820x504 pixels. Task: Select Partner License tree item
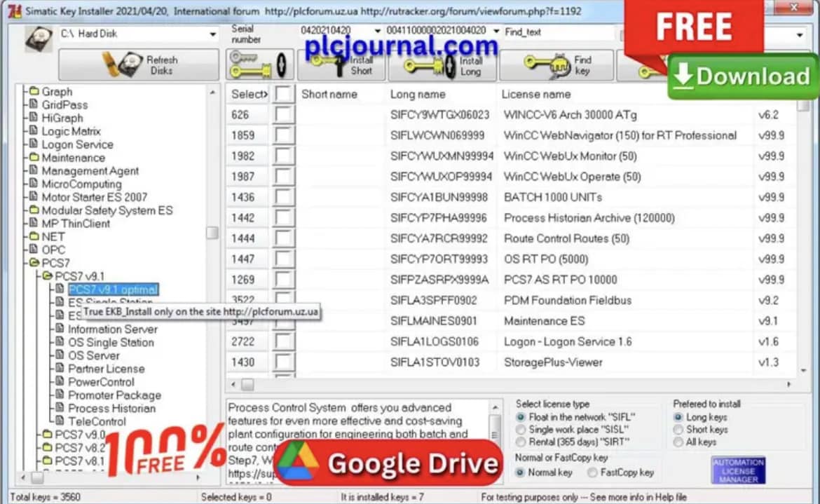point(106,369)
